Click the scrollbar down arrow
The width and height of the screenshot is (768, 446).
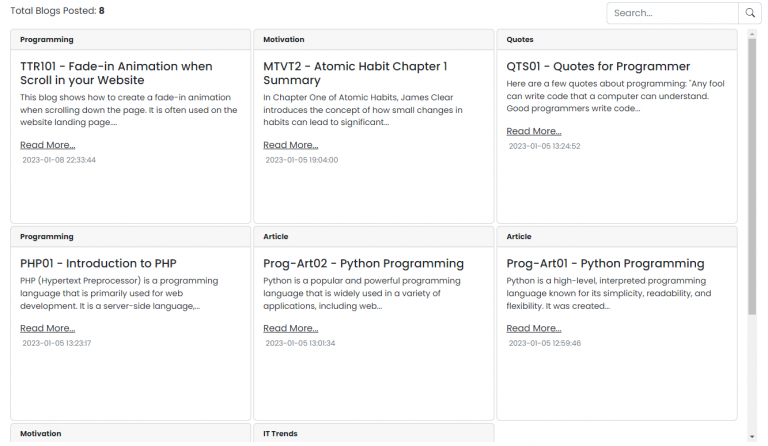coord(752,437)
